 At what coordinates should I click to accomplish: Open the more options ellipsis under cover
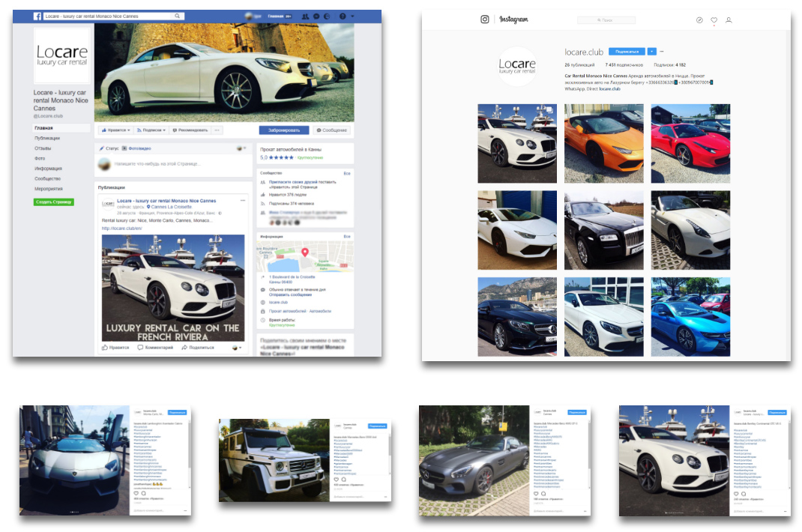coord(217,130)
